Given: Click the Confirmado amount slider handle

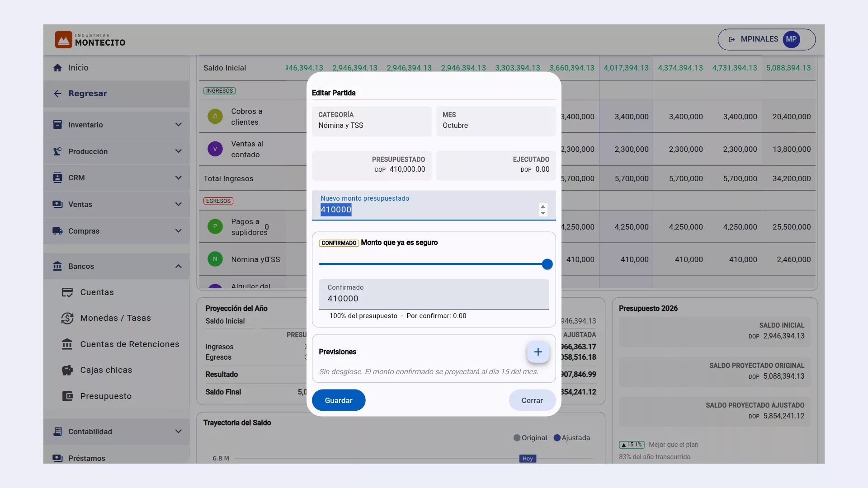Looking at the screenshot, I should coord(547,264).
